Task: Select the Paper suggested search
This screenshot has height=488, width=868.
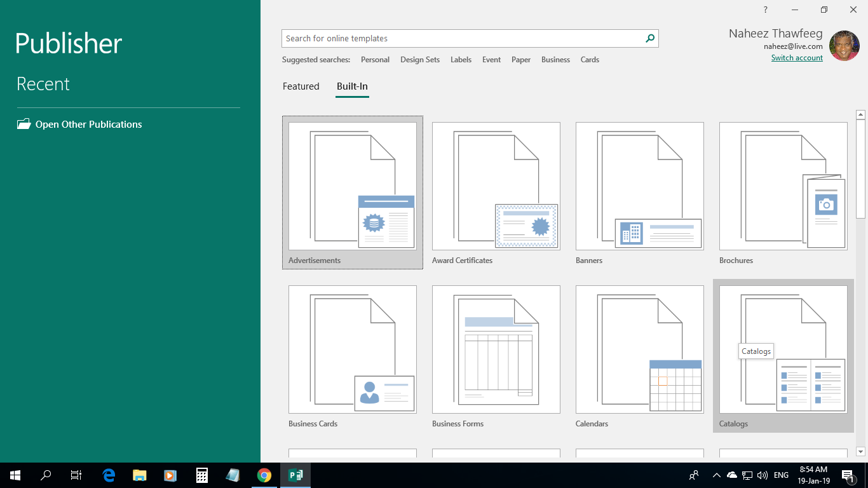Action: pos(521,60)
